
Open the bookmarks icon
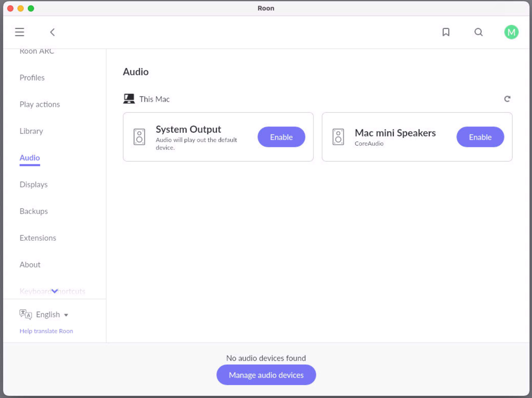coord(446,32)
